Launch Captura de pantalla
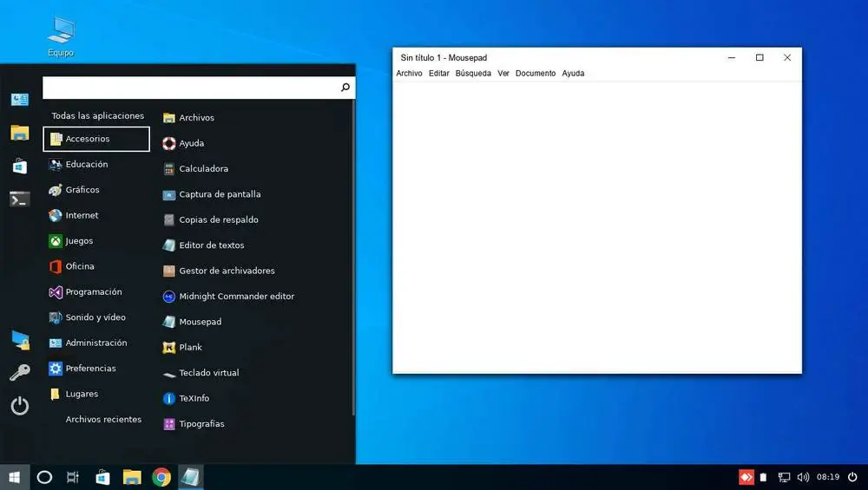This screenshot has width=868, height=490. tap(212, 194)
